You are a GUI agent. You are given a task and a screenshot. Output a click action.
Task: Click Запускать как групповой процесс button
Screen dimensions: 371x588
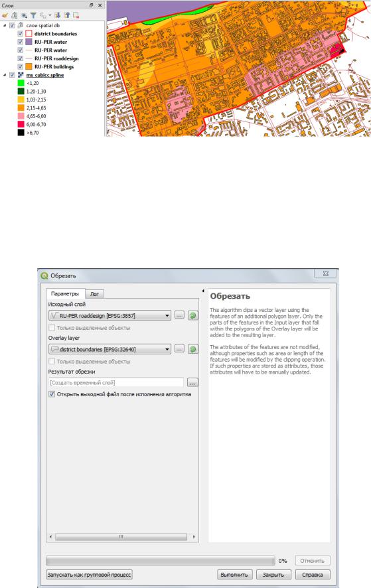tap(90, 575)
